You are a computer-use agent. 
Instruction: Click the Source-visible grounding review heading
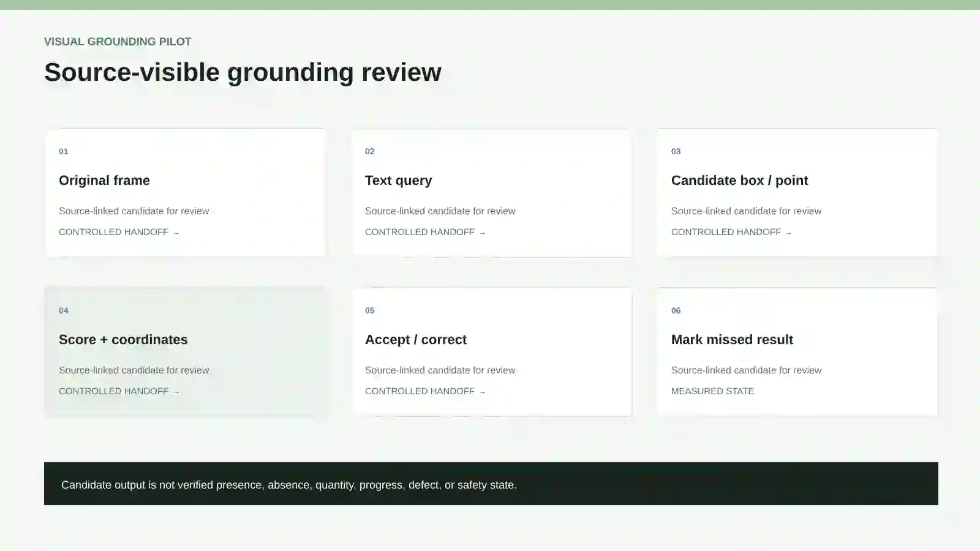coord(243,72)
